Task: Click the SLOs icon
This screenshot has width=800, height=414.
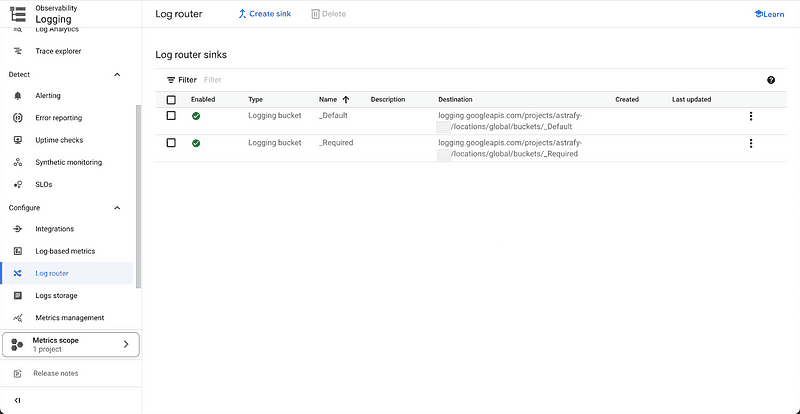Action: (x=18, y=184)
